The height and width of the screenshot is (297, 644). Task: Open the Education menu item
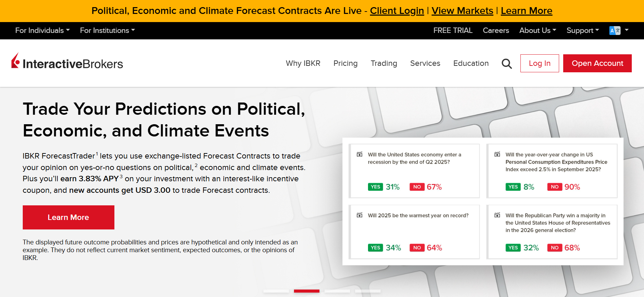(471, 63)
